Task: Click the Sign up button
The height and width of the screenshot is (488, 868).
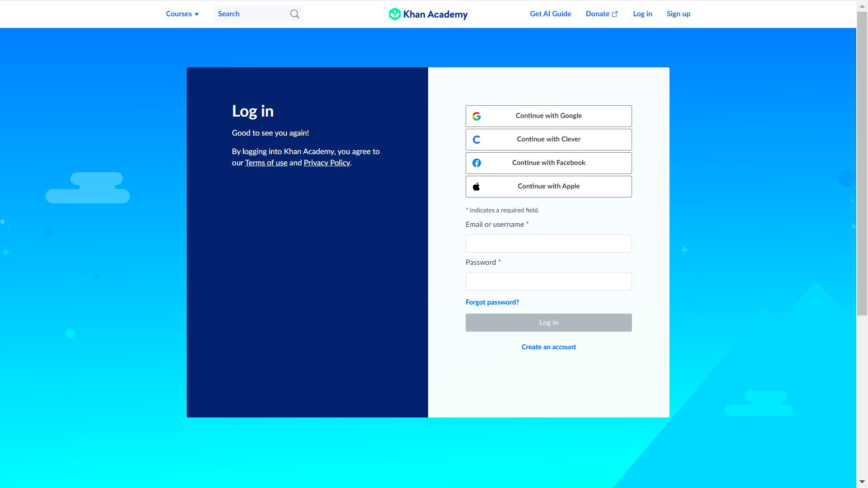Action: point(677,14)
